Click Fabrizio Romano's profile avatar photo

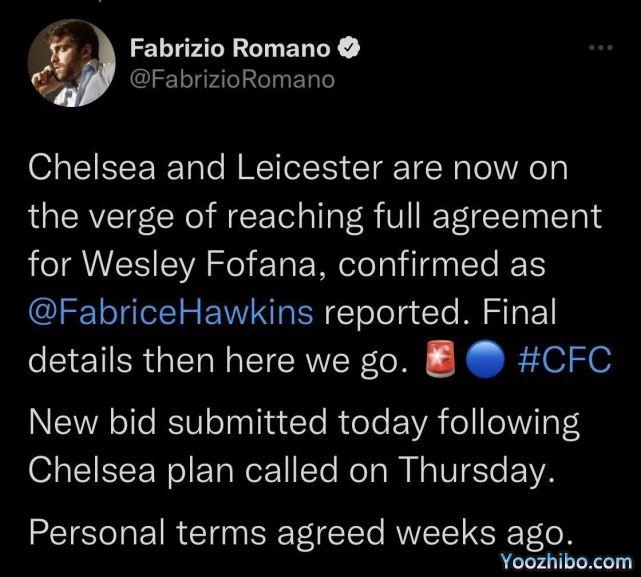click(71, 62)
